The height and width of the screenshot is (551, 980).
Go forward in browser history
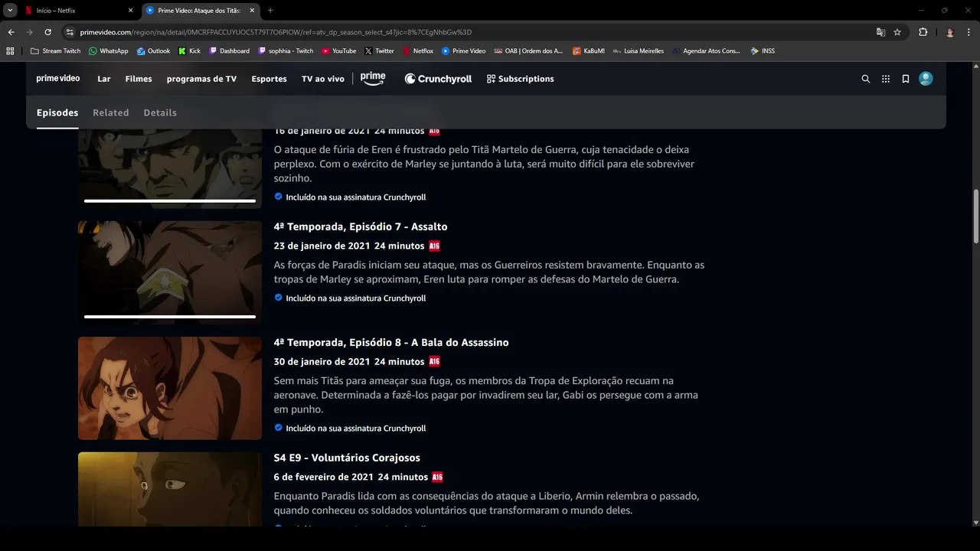pos(29,32)
